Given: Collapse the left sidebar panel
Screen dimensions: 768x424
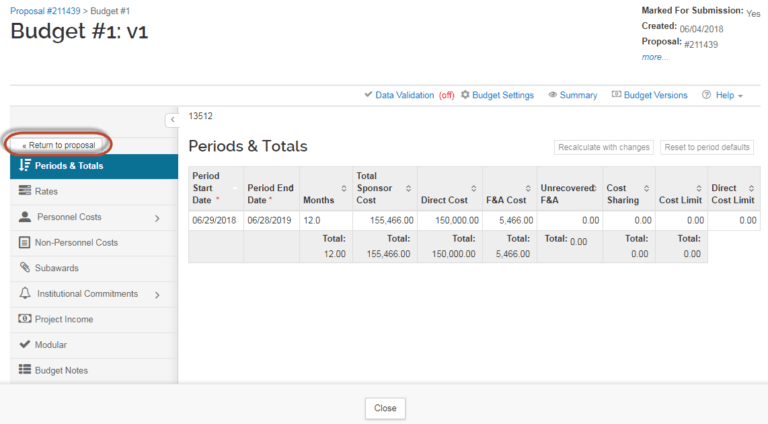Looking at the screenshot, I should pyautogui.click(x=172, y=119).
